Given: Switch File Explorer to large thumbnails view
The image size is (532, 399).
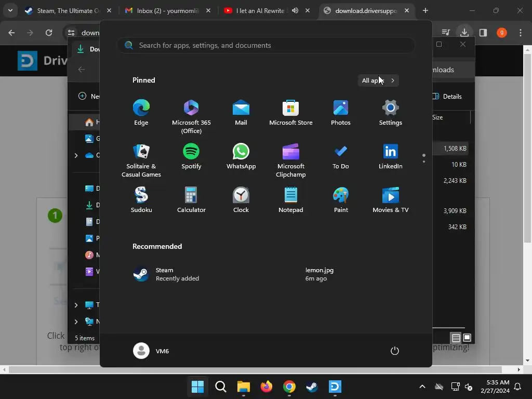Looking at the screenshot, I should (467, 338).
